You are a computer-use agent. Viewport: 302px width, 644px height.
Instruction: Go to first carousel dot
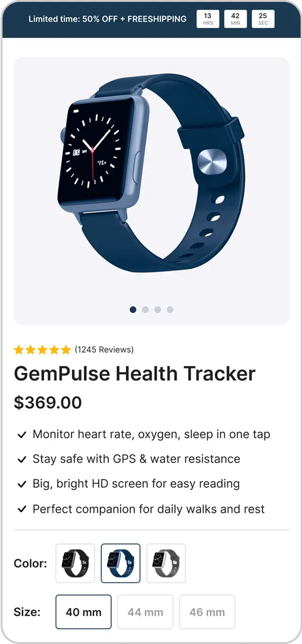pos(133,310)
